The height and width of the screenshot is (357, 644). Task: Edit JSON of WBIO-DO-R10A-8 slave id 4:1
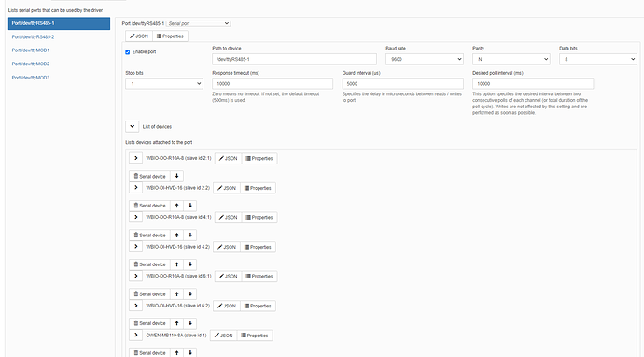228,217
